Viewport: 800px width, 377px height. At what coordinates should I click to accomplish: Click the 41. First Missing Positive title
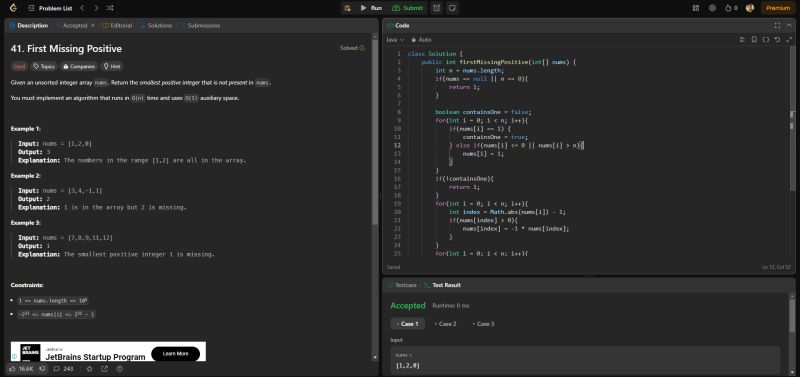coord(66,48)
